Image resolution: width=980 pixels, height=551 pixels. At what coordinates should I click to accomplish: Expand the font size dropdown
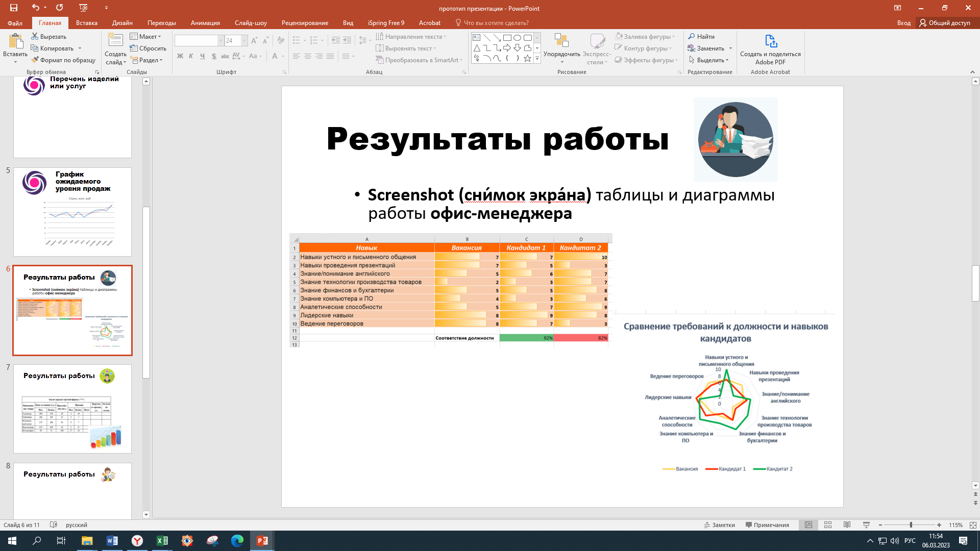(244, 41)
